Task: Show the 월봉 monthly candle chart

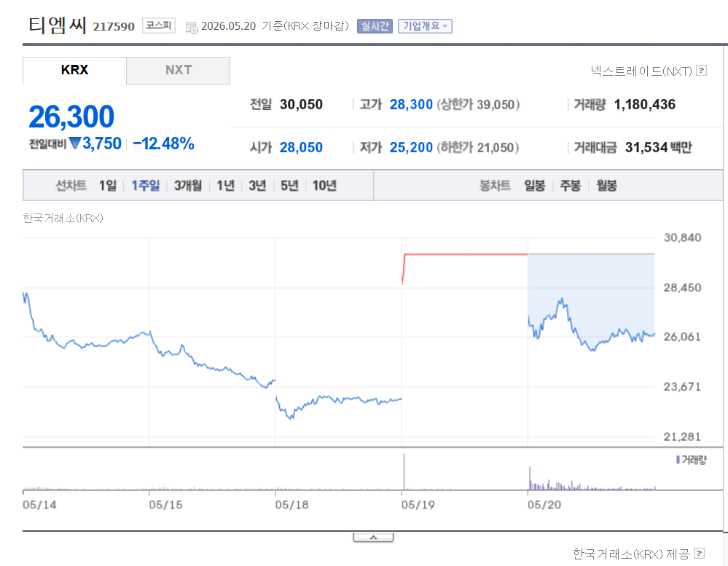Action: coord(607,186)
